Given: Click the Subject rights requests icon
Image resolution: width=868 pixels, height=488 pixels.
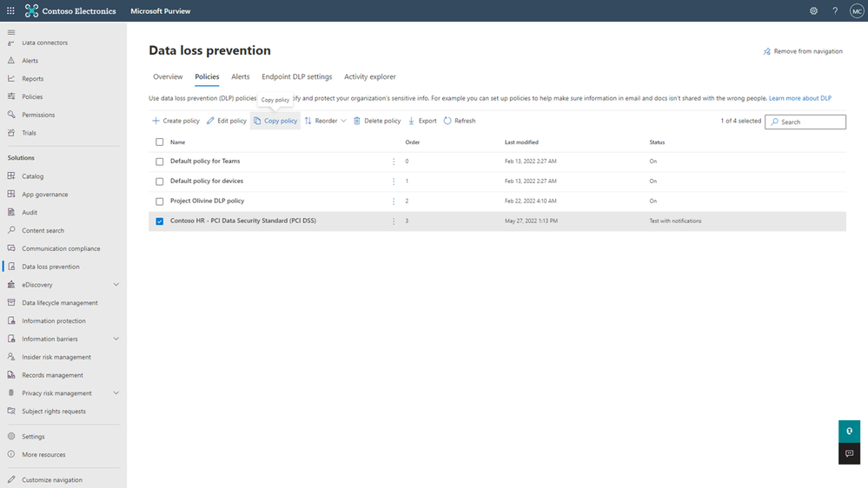Looking at the screenshot, I should pos(11,411).
